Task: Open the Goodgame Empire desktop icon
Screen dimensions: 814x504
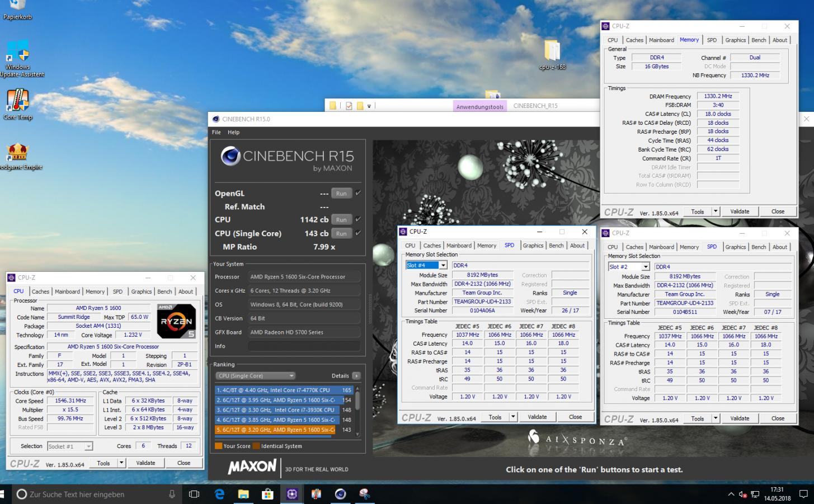Action: (18, 157)
